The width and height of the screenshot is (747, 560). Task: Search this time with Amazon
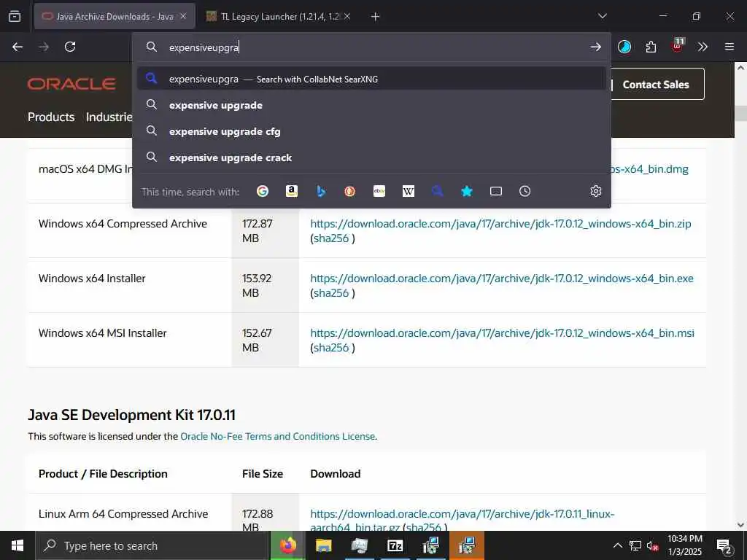(292, 192)
